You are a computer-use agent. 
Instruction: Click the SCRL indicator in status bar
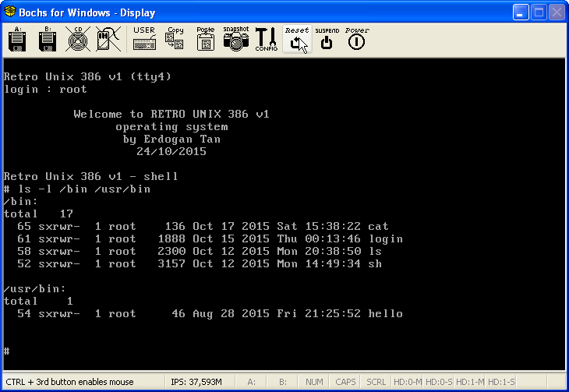point(376,383)
